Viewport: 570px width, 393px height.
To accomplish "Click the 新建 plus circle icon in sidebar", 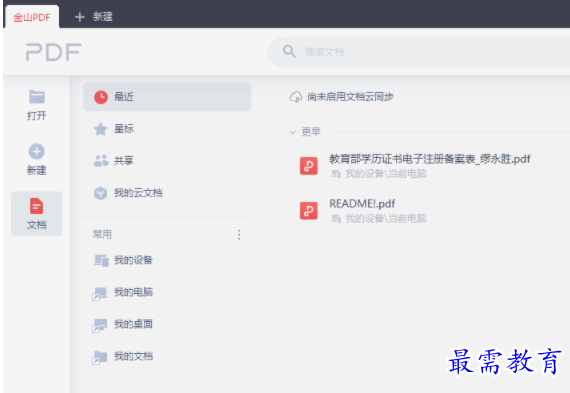I will point(37,152).
